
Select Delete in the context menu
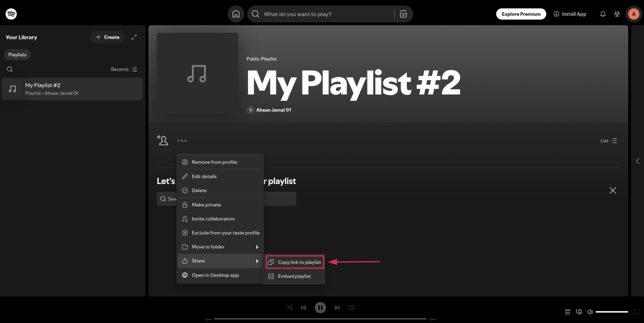(x=220, y=190)
